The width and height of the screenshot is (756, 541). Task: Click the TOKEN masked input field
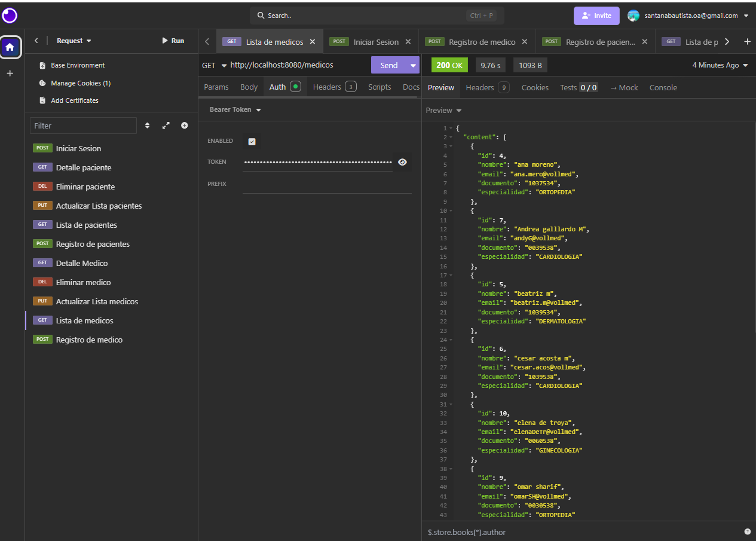click(x=318, y=162)
